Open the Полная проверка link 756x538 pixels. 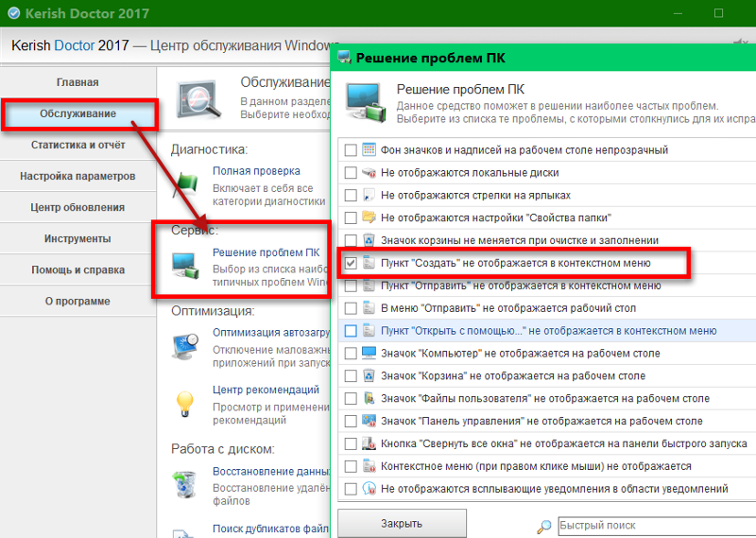[x=256, y=171]
